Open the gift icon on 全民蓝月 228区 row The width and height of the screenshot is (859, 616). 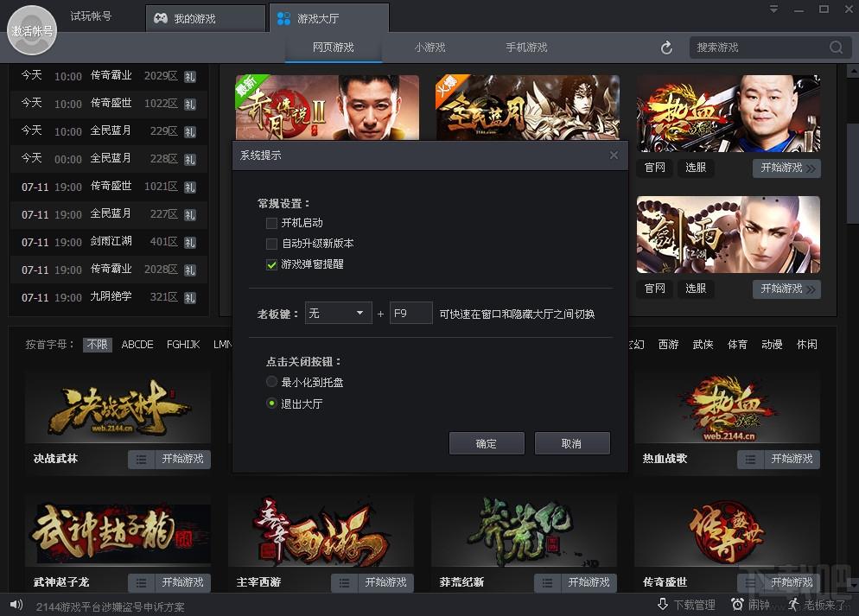click(189, 159)
